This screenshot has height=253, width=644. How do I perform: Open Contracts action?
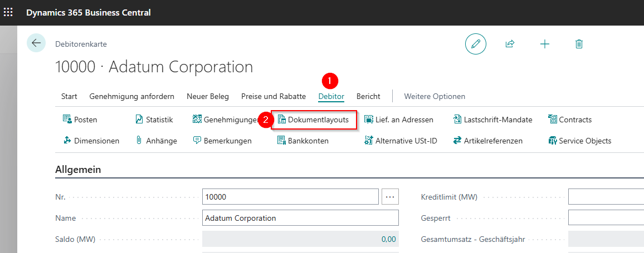click(570, 120)
